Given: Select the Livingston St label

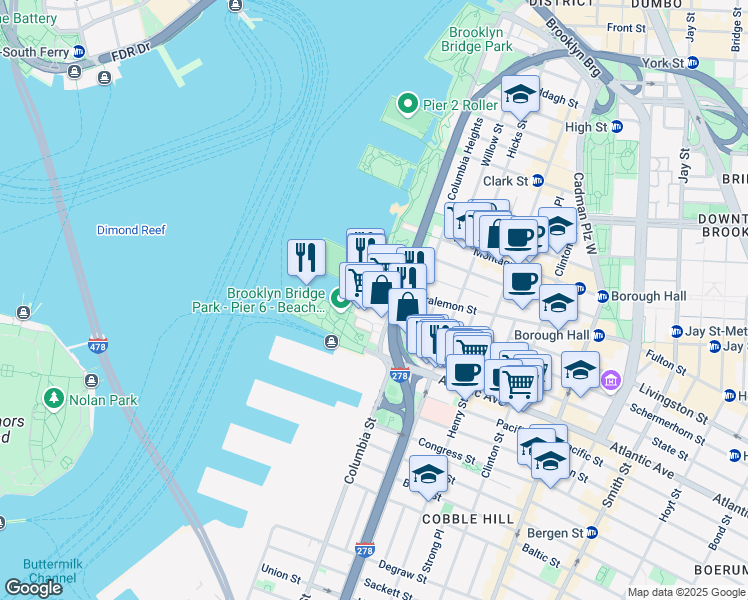Looking at the screenshot, I should [x=673, y=403].
